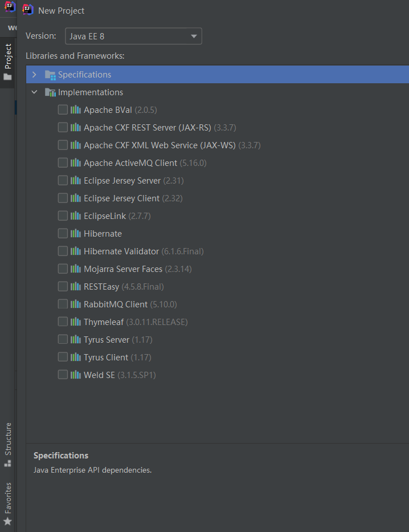
Task: Click the Weld SE library icon
Action: 76,375
